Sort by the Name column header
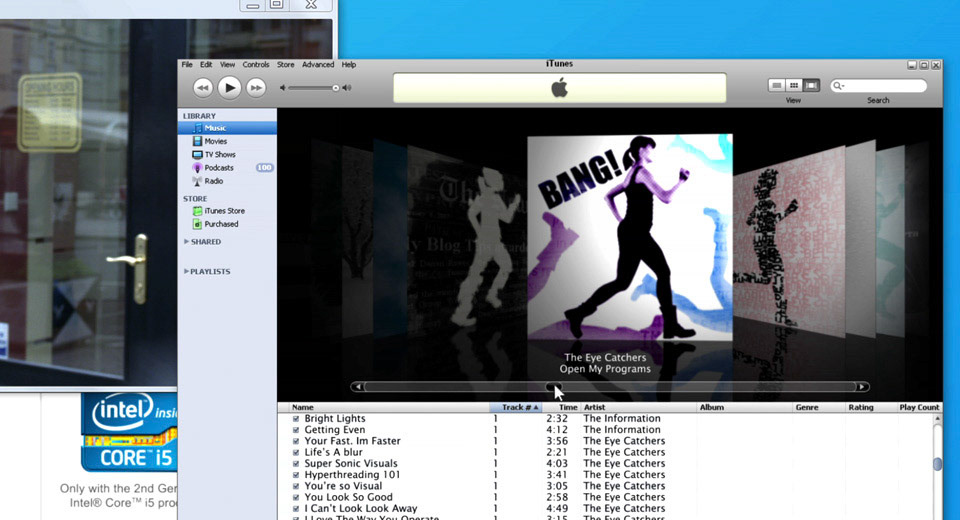Screen dimensions: 960x520 point(389,407)
